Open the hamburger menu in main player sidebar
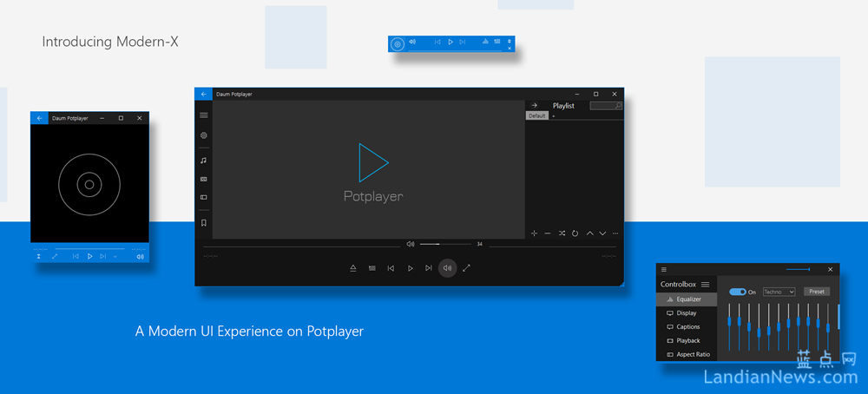Image resolution: width=868 pixels, height=394 pixels. click(x=203, y=115)
